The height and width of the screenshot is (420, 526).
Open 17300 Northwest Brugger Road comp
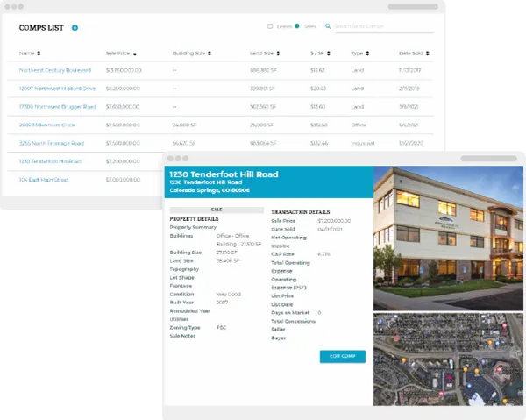57,106
